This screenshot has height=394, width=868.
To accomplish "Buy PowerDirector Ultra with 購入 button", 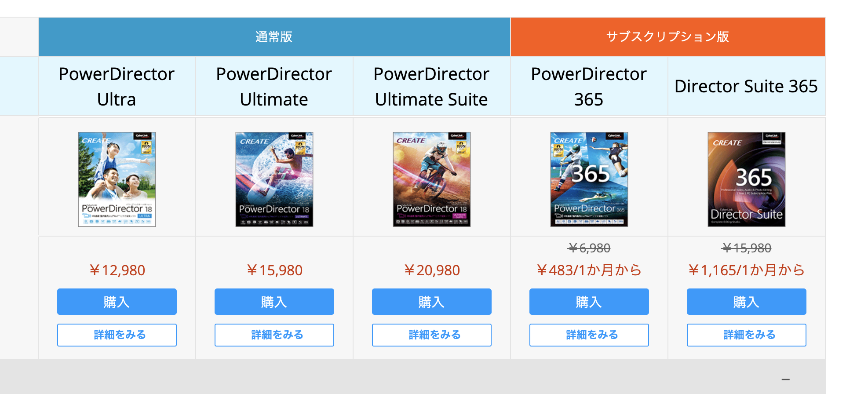I will (x=117, y=302).
